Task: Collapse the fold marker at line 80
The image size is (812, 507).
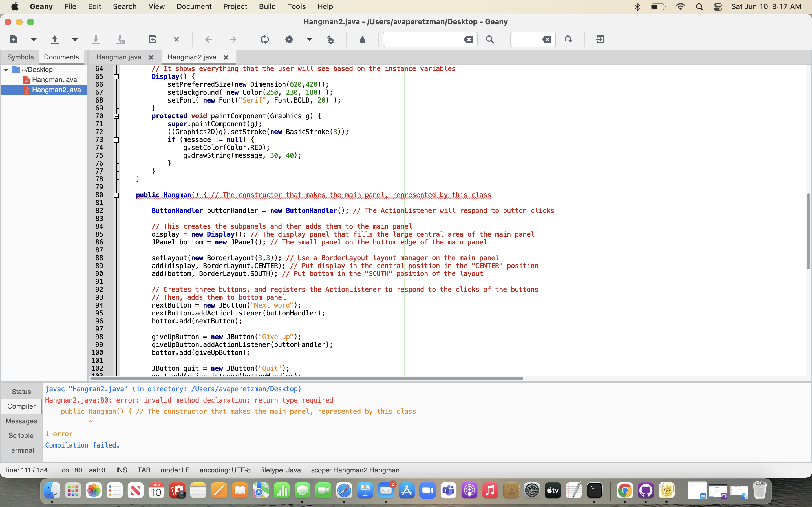Action: tap(116, 195)
